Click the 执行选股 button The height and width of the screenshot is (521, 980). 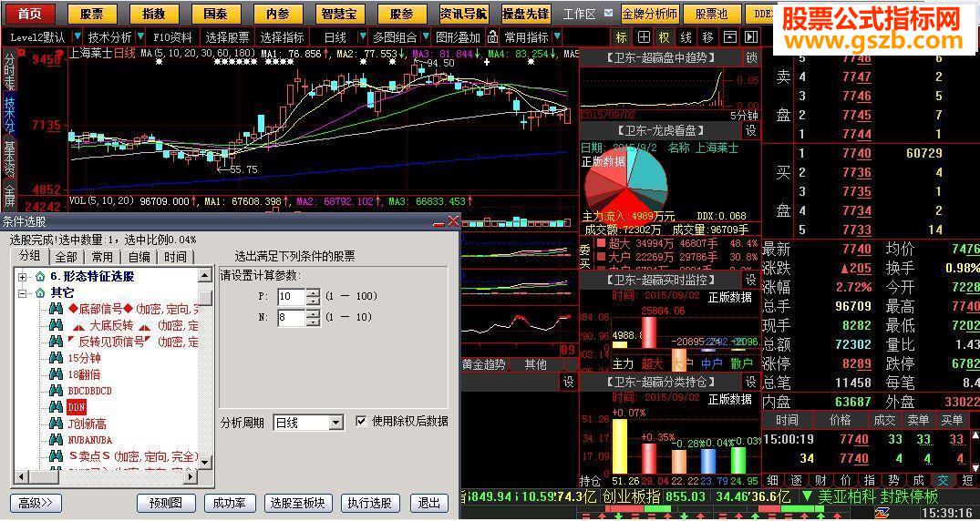pyautogui.click(x=370, y=503)
